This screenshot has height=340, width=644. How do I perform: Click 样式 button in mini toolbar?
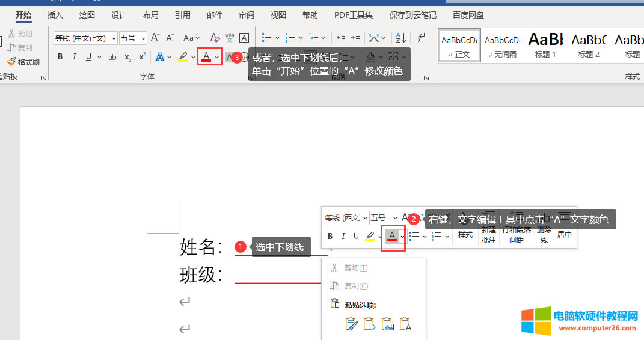(x=465, y=235)
